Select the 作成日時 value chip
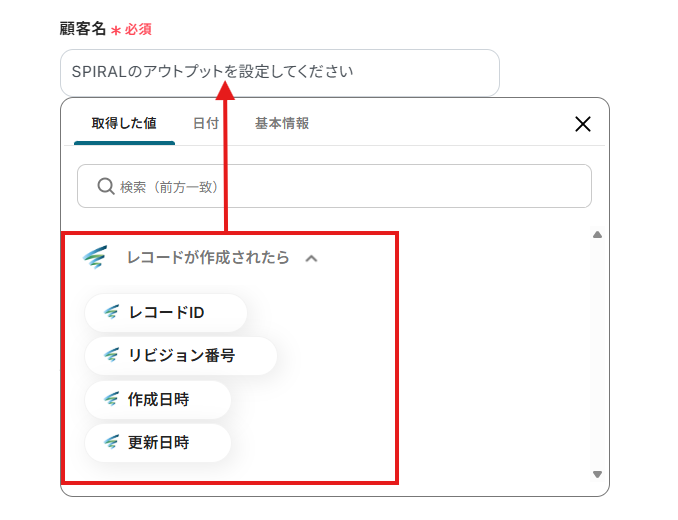 pyautogui.click(x=158, y=399)
